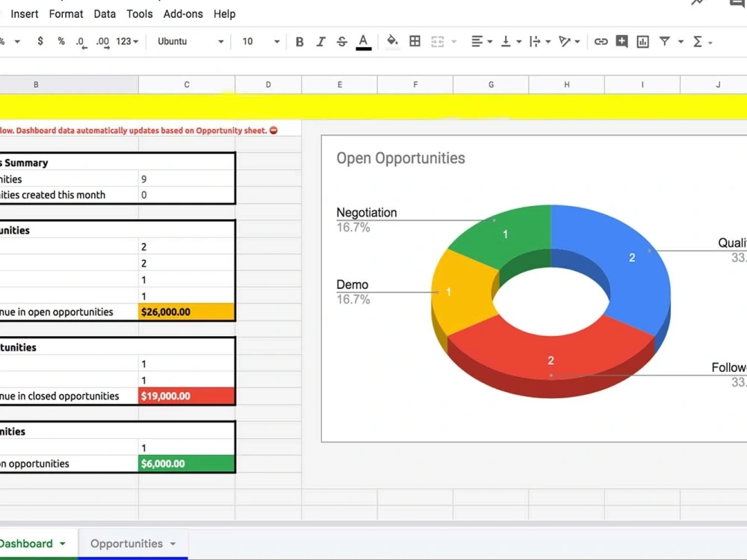Insert a comment
The height and width of the screenshot is (560, 747).
622,41
